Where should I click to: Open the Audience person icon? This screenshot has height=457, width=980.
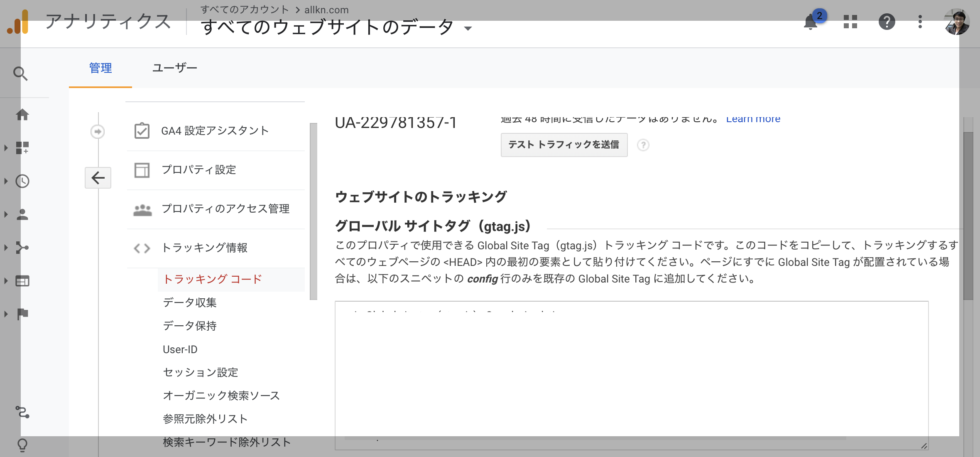click(22, 214)
